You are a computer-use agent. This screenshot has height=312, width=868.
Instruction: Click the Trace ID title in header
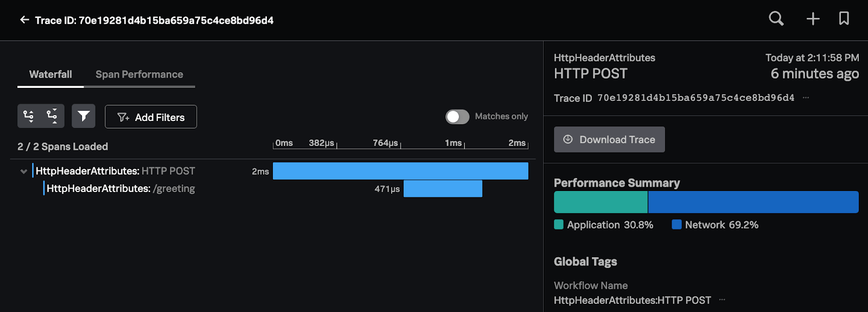click(154, 21)
